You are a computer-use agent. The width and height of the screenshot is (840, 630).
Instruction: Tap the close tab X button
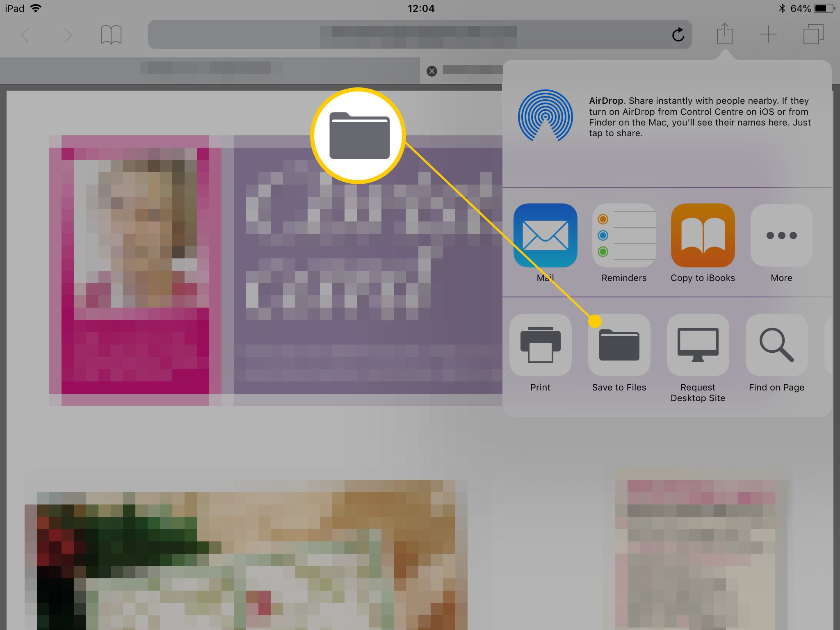(x=433, y=70)
